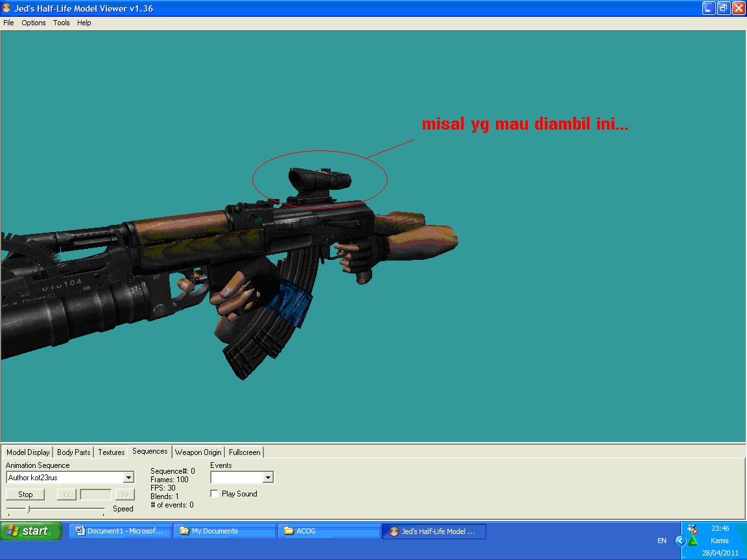The image size is (747, 560).
Task: Adjust the animation Speed slider
Action: point(28,508)
